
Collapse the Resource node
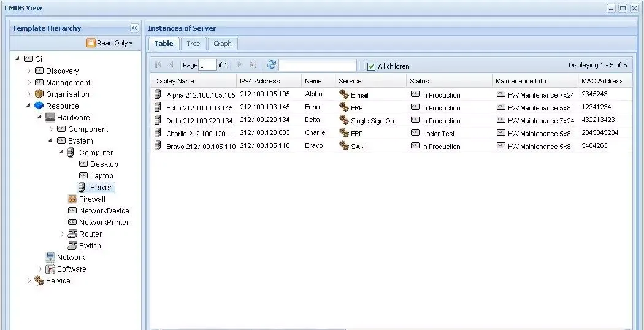coord(28,106)
